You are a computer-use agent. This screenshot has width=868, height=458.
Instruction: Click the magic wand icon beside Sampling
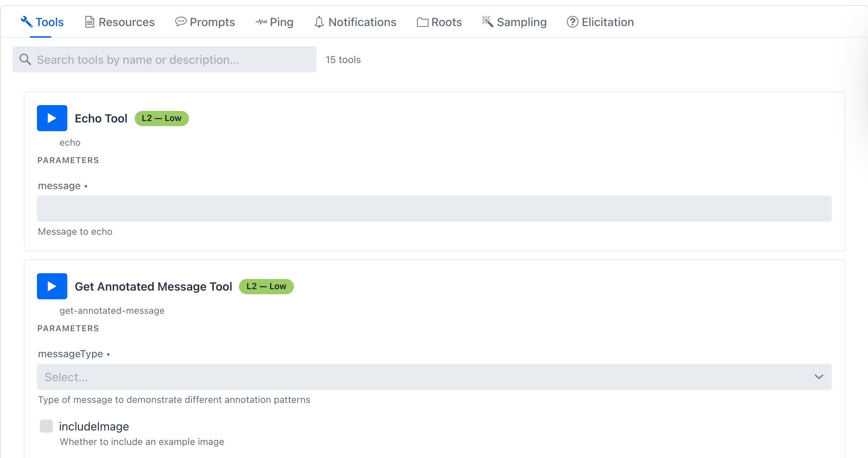coord(488,21)
